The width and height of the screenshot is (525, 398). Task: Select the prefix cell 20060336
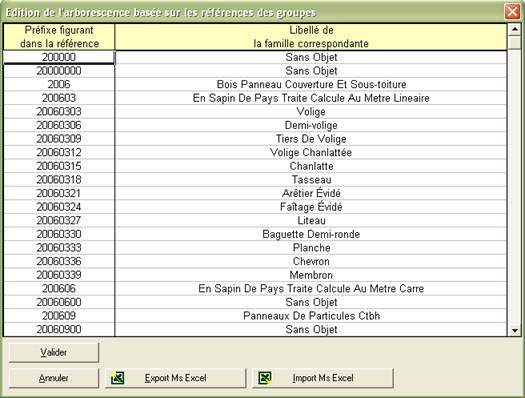[59, 261]
